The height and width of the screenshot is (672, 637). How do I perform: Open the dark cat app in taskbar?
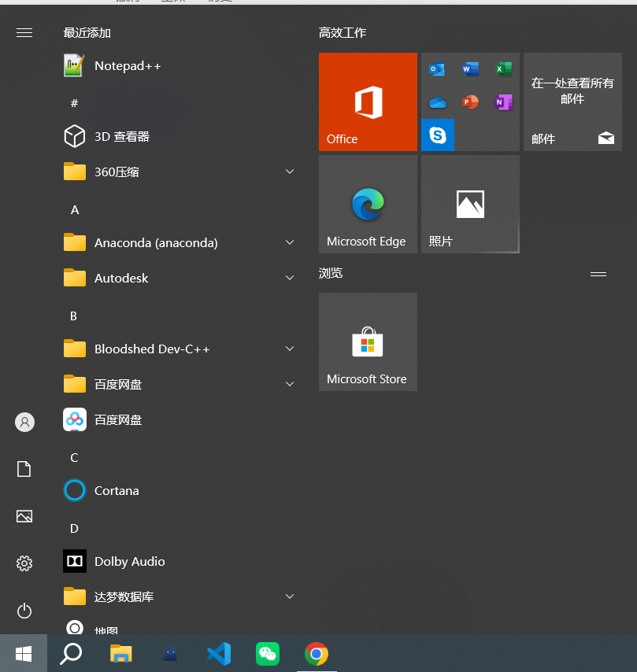[170, 654]
